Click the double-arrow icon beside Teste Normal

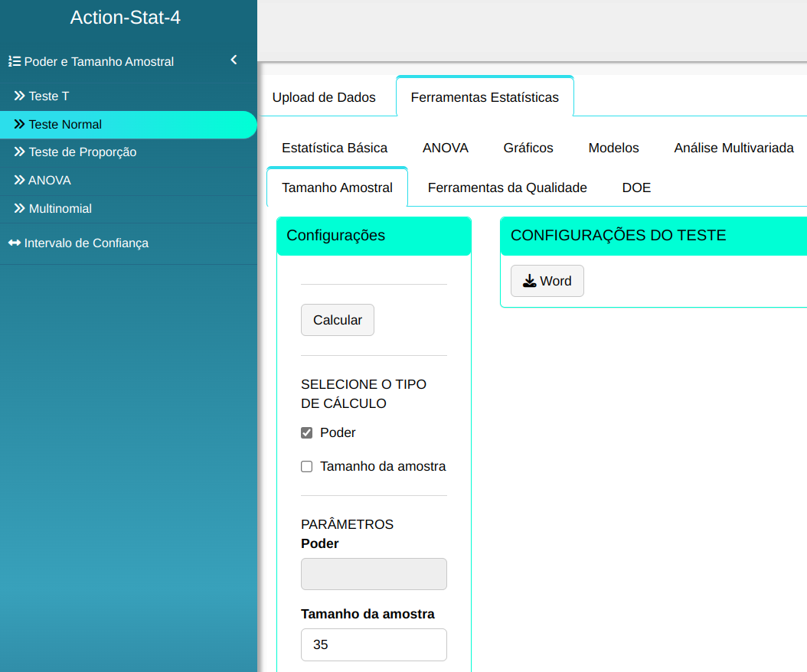point(20,124)
